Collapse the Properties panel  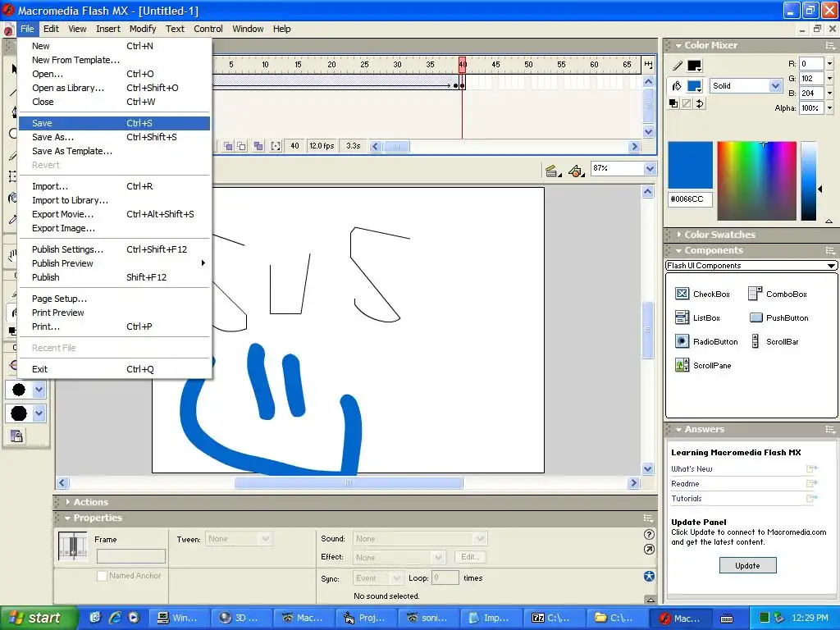pyautogui.click(x=67, y=518)
